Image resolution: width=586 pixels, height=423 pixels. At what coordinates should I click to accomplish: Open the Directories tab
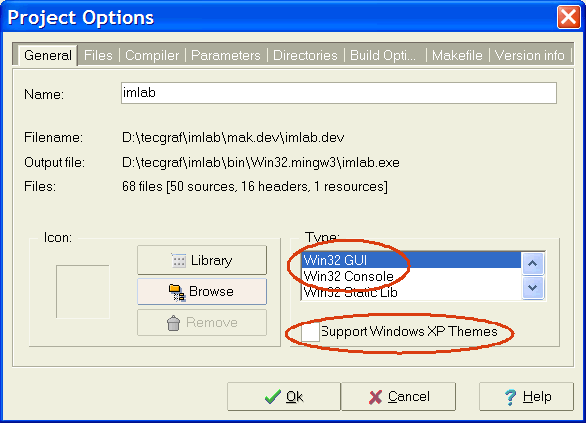(x=305, y=55)
